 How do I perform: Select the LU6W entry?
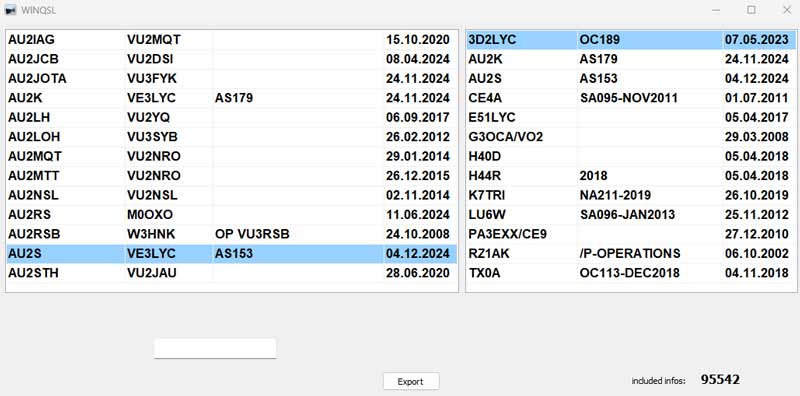[x=487, y=214]
